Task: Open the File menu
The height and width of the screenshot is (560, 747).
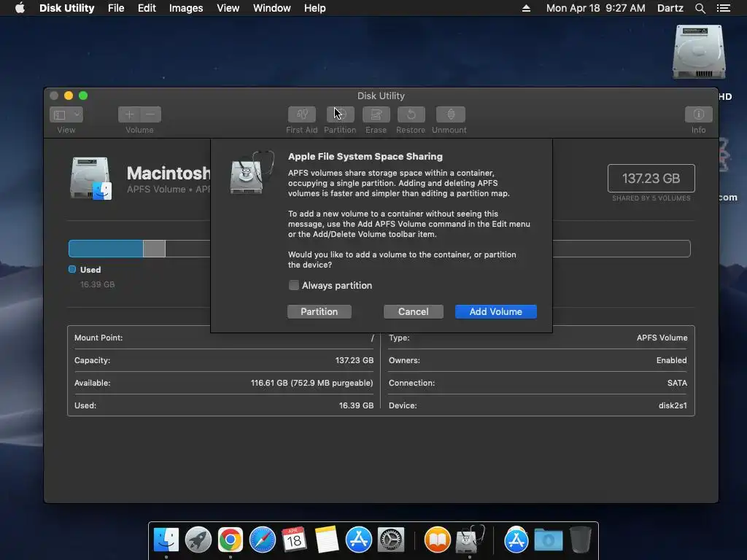Action: coord(116,8)
